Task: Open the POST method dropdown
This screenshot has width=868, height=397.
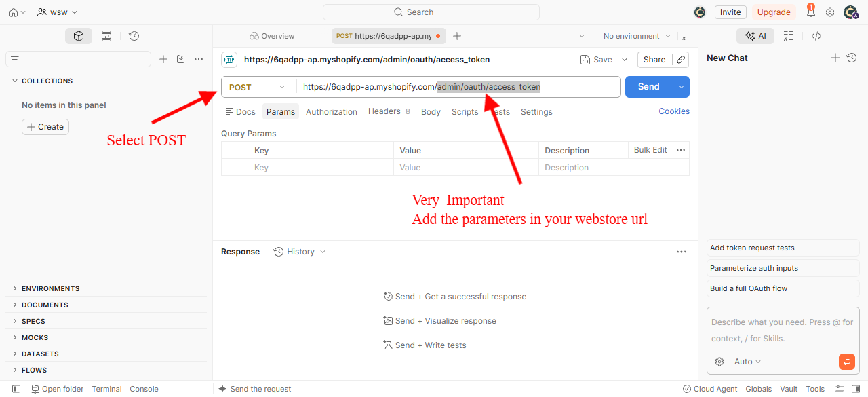Action: 258,87
